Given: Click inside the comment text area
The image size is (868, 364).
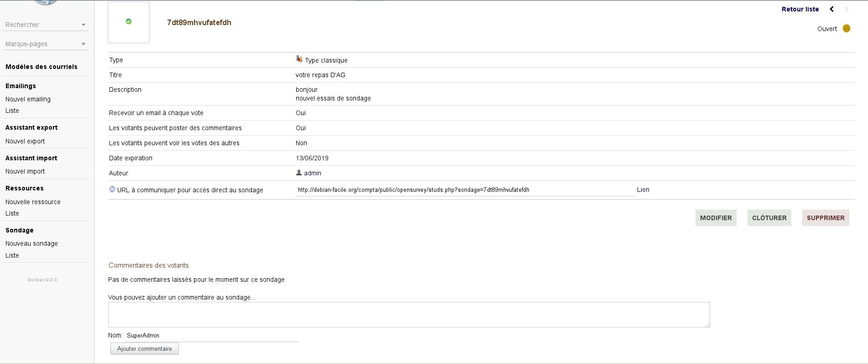Looking at the screenshot, I should (x=408, y=314).
